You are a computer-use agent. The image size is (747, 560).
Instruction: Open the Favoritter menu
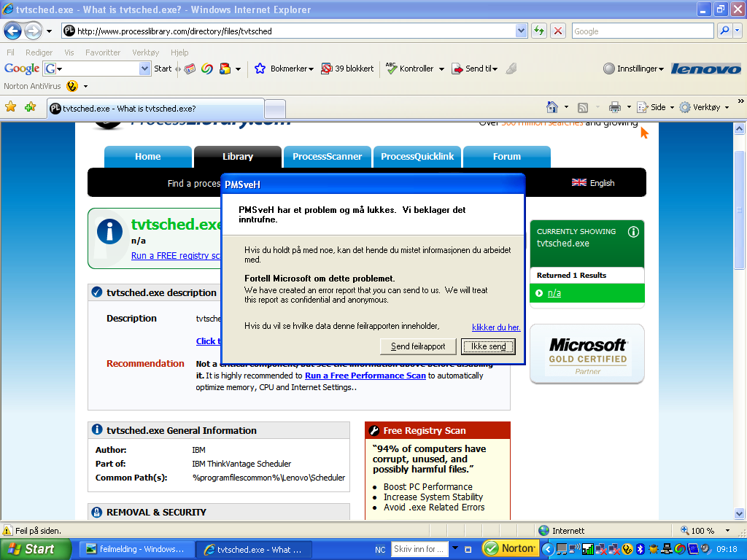pos(103,52)
